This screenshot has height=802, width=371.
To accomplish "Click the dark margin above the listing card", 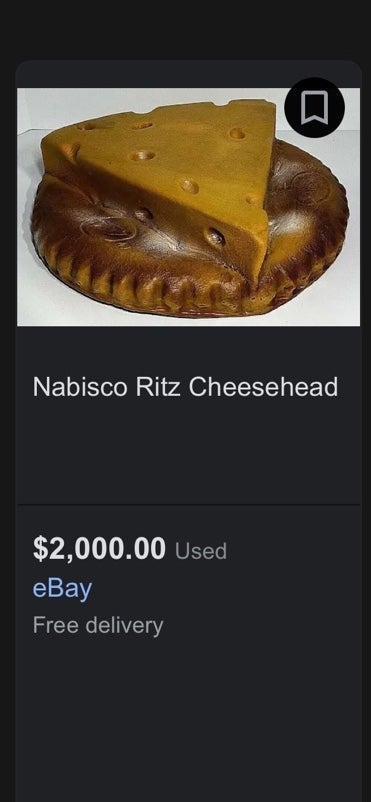I will click(185, 30).
